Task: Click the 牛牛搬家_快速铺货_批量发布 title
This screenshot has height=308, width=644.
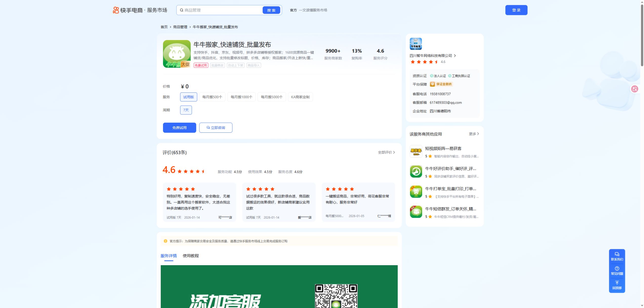Action: 232,45
